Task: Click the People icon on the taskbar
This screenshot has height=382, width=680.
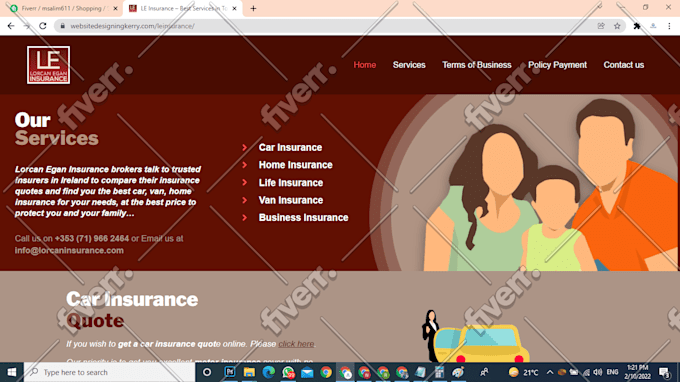Action: click(x=484, y=372)
